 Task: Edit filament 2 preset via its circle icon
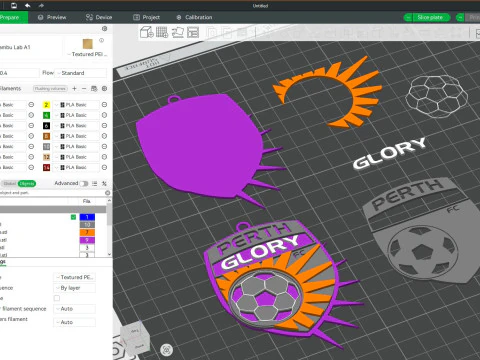(x=104, y=105)
